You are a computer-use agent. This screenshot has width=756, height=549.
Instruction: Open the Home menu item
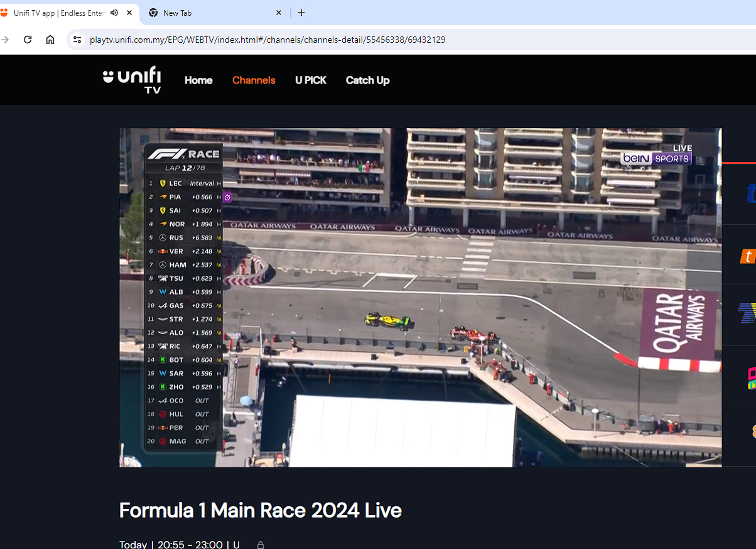pyautogui.click(x=198, y=80)
